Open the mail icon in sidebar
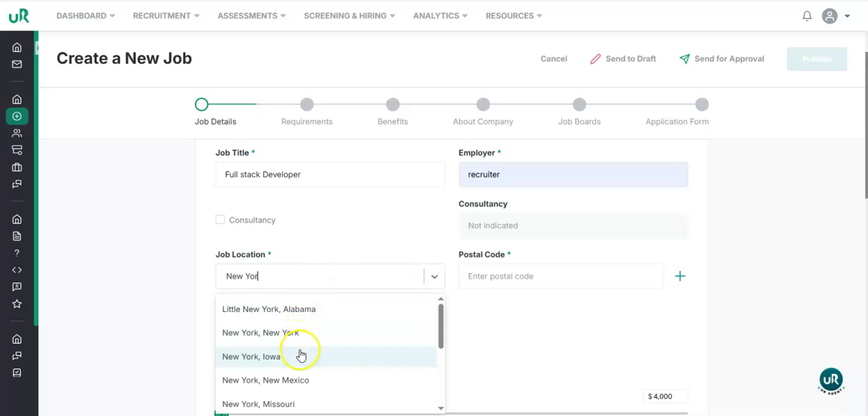Viewport: 868px width, 416px height. [17, 64]
